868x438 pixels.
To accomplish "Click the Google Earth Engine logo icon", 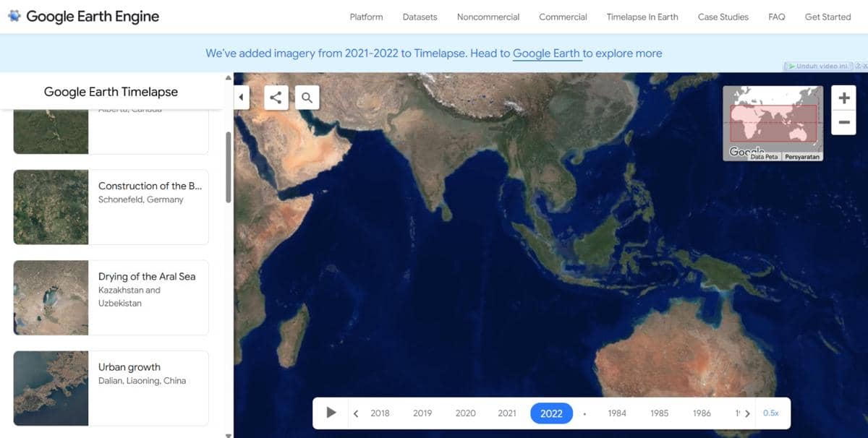I will point(14,16).
